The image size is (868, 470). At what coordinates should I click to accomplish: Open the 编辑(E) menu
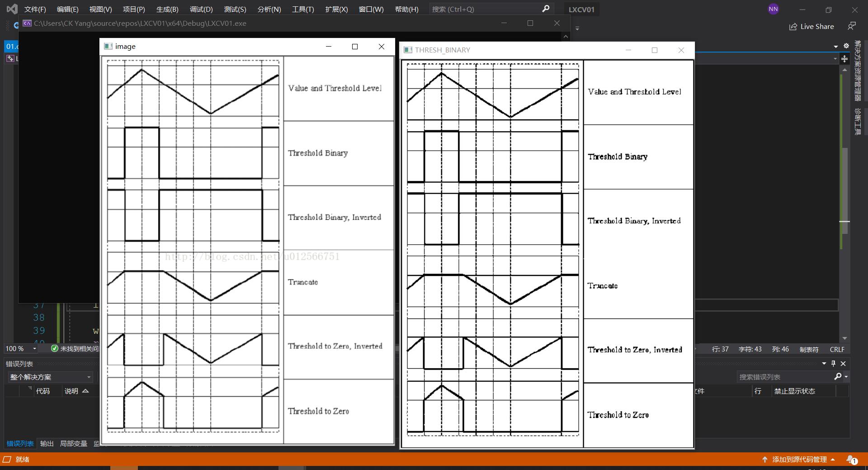[68, 9]
